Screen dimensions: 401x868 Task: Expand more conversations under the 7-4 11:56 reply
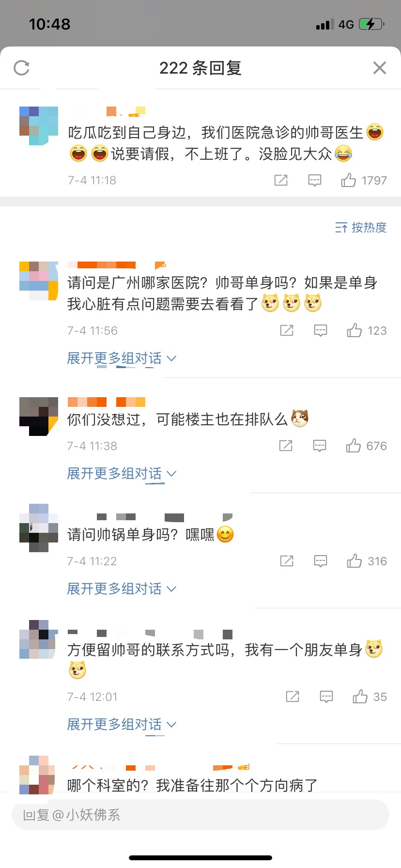122,358
